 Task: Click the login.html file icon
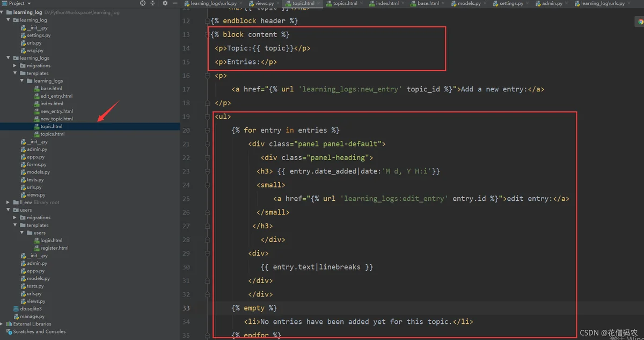tap(36, 241)
